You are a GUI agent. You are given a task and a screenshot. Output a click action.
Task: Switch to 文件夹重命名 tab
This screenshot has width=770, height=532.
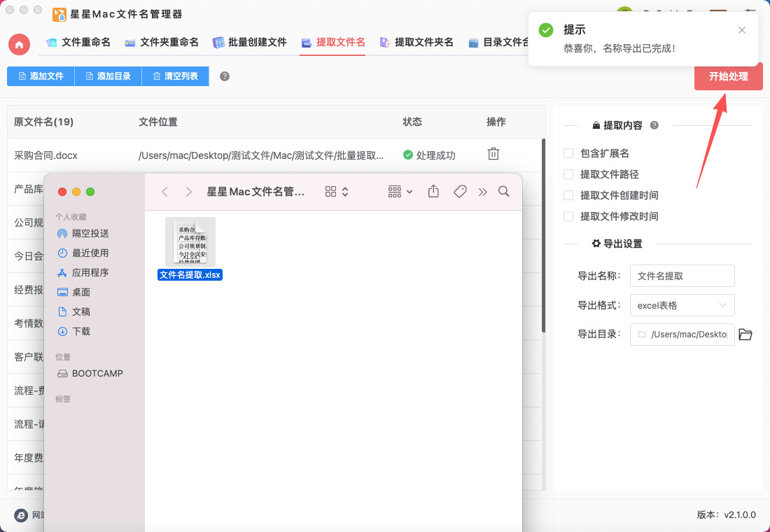(162, 42)
